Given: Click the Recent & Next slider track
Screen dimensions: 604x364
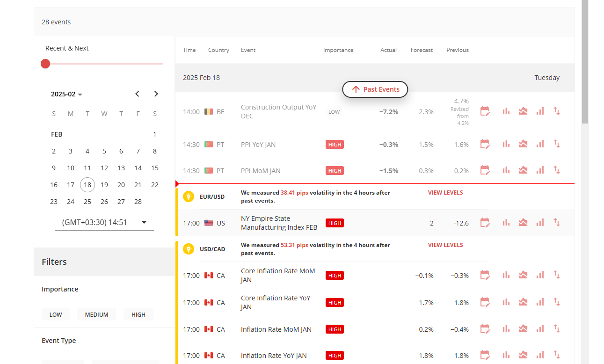Looking at the screenshot, I should pyautogui.click(x=104, y=64).
